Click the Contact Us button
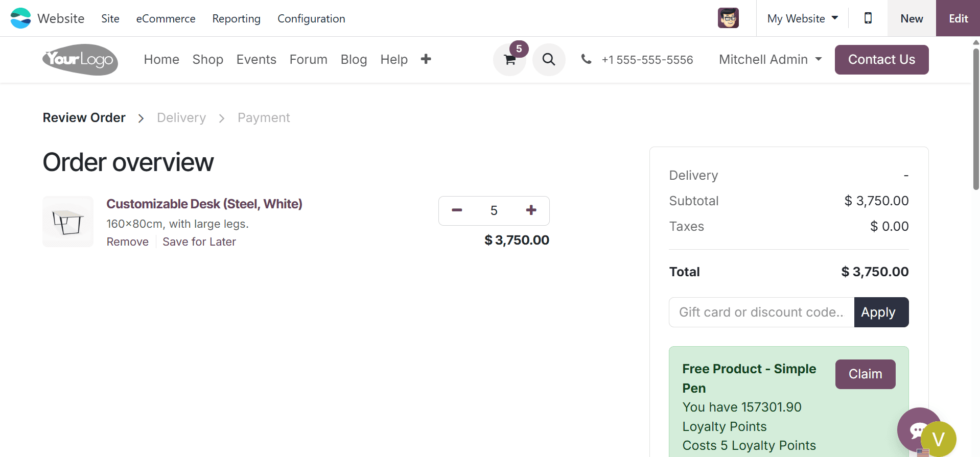Image resolution: width=980 pixels, height=457 pixels. tap(881, 59)
